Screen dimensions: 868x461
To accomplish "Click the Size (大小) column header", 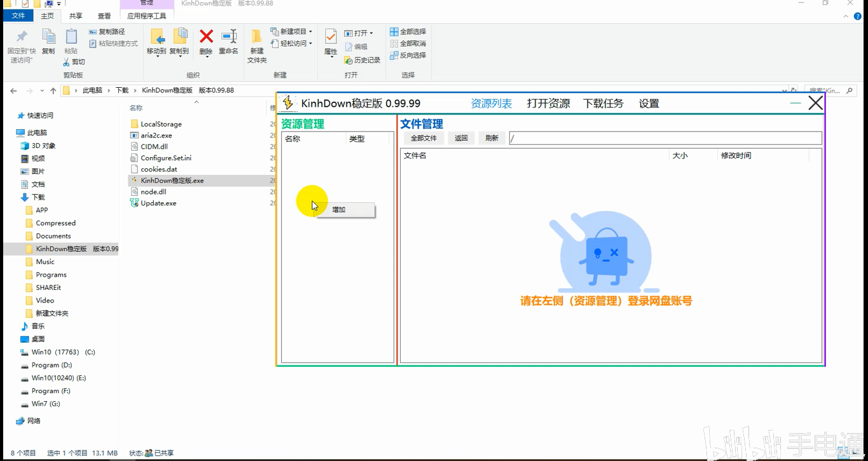I will pos(693,156).
